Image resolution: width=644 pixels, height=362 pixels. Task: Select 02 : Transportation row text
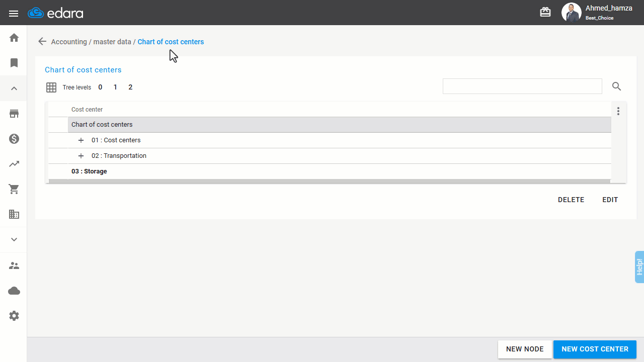pyautogui.click(x=119, y=156)
